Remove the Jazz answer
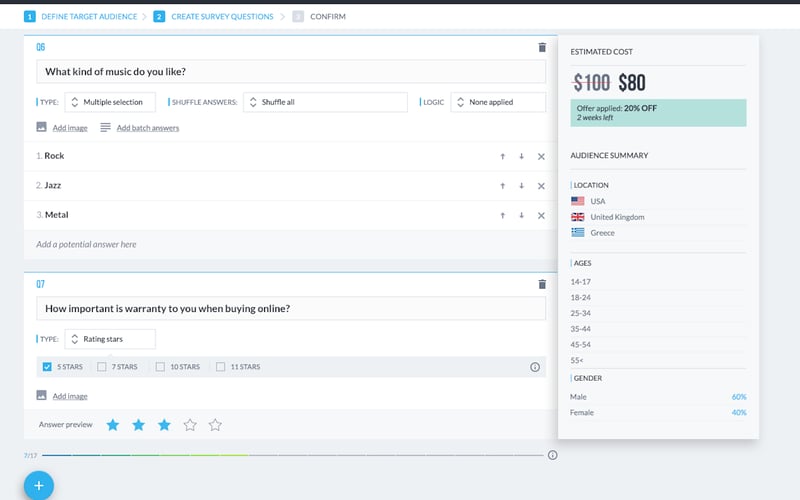Viewport: 800px width, 500px height. (541, 186)
